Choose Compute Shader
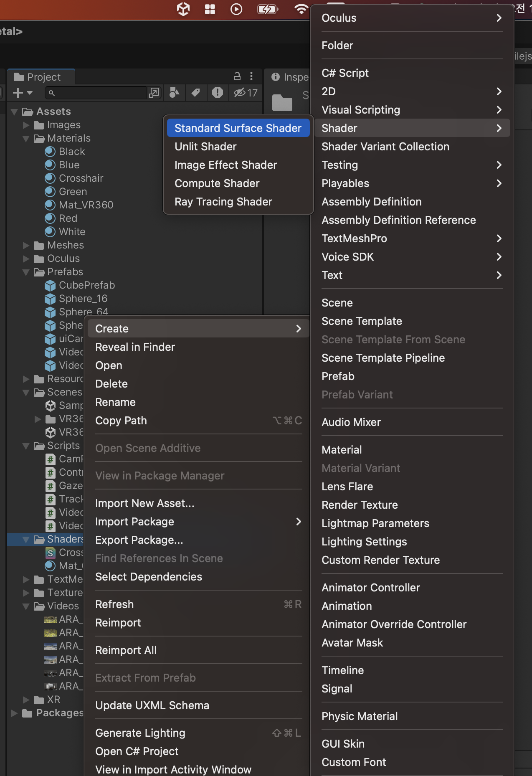The width and height of the screenshot is (532, 776). [x=238, y=183]
